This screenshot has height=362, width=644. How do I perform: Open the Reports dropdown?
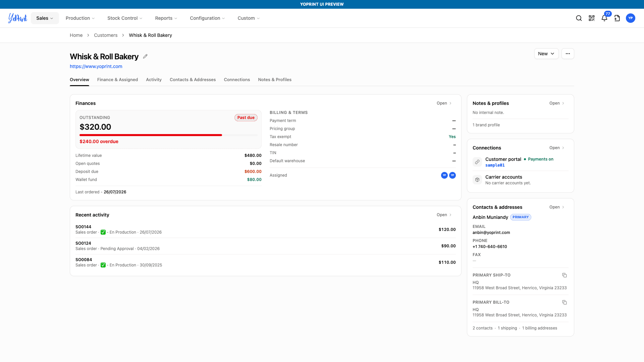pos(166,18)
